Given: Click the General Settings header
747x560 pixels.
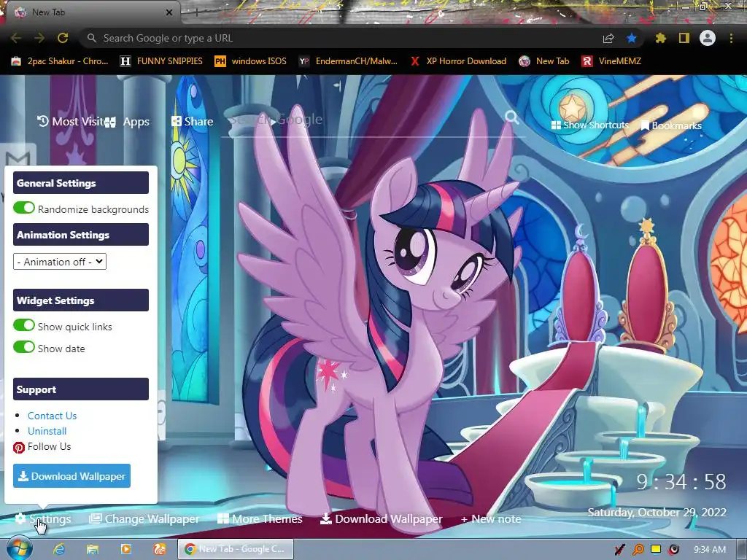Looking at the screenshot, I should click(x=81, y=183).
